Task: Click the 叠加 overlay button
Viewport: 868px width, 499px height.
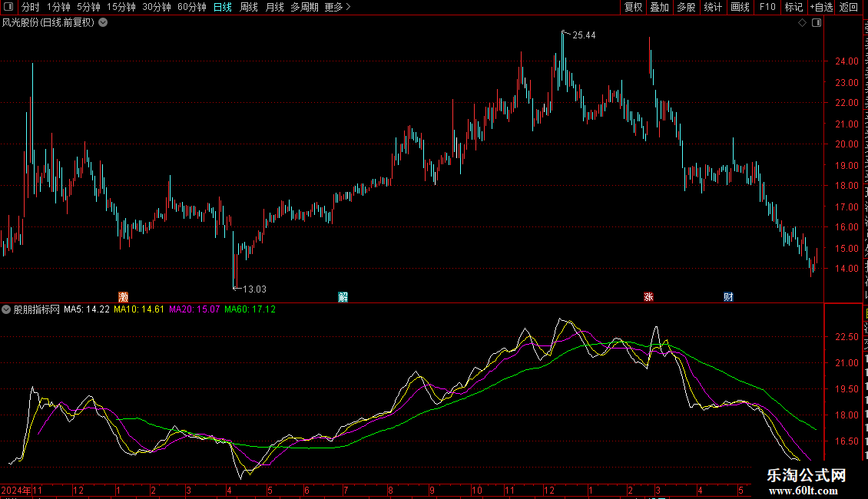Action: coord(660,7)
